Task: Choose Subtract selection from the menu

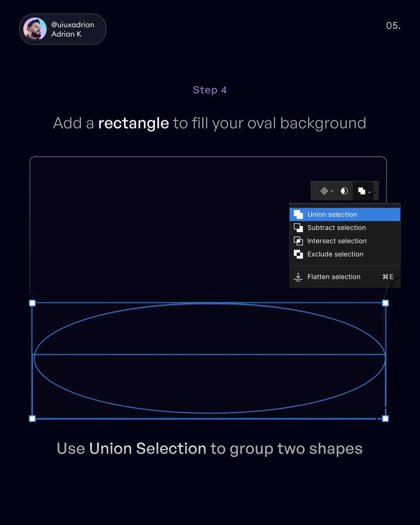Action: pos(336,227)
